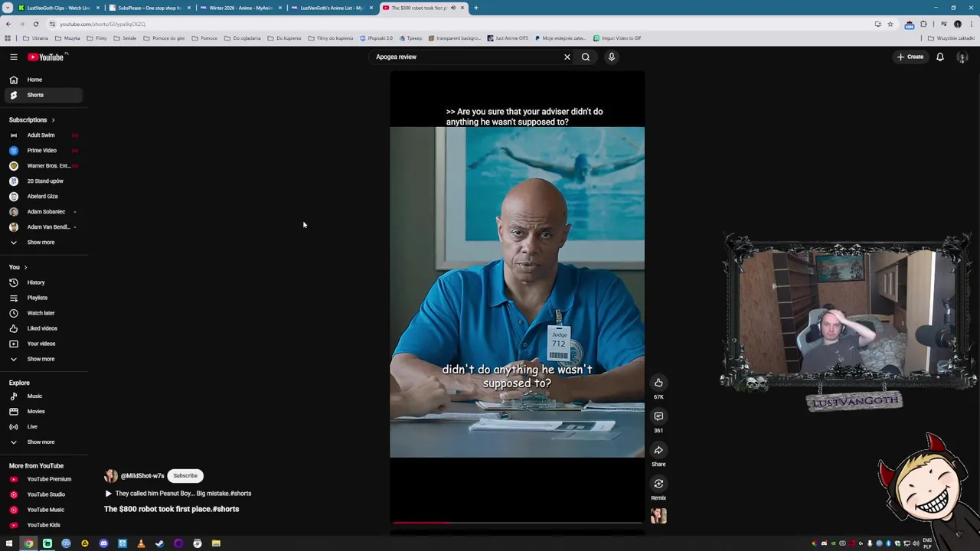Open the @MildShot-w7s channel name
Image resolution: width=980 pixels, height=551 pixels.
point(142,476)
